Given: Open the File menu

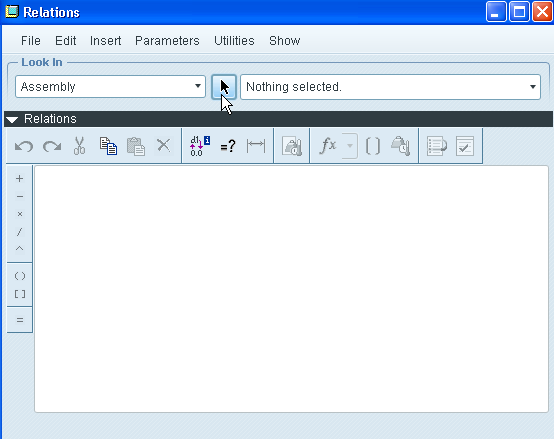Looking at the screenshot, I should tap(31, 41).
